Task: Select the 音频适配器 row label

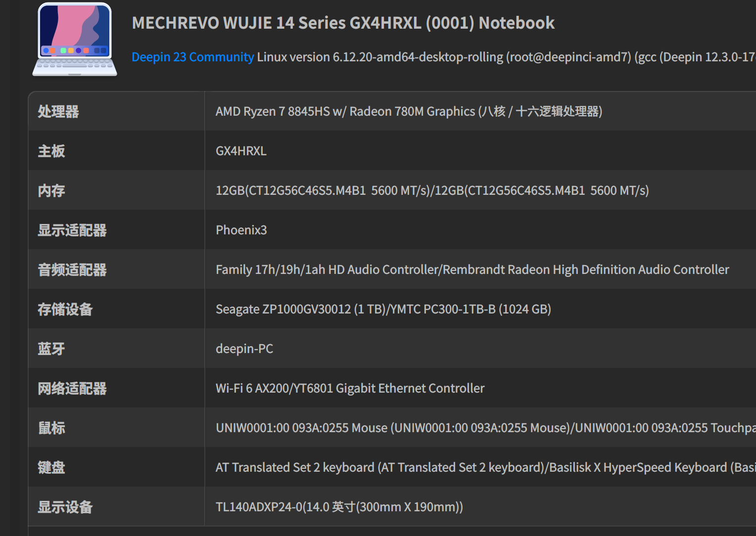Action: pyautogui.click(x=72, y=269)
